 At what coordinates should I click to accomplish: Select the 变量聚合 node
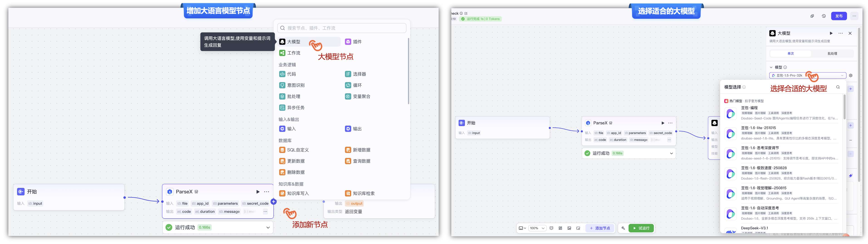pos(358,97)
